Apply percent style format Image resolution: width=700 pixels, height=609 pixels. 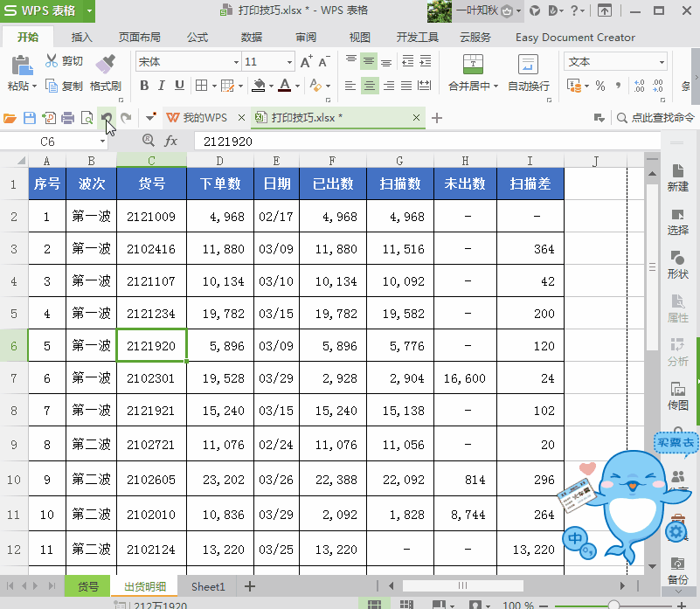[x=600, y=86]
